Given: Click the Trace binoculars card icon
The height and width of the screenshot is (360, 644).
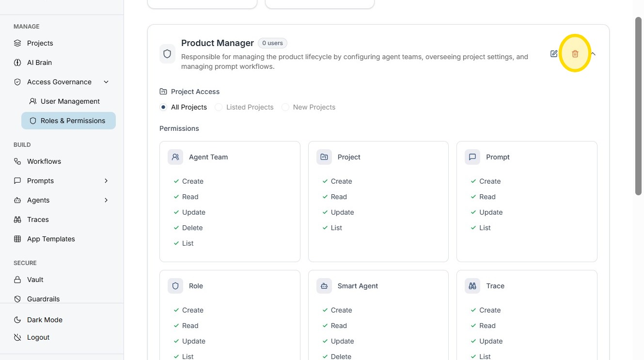Looking at the screenshot, I should (472, 286).
